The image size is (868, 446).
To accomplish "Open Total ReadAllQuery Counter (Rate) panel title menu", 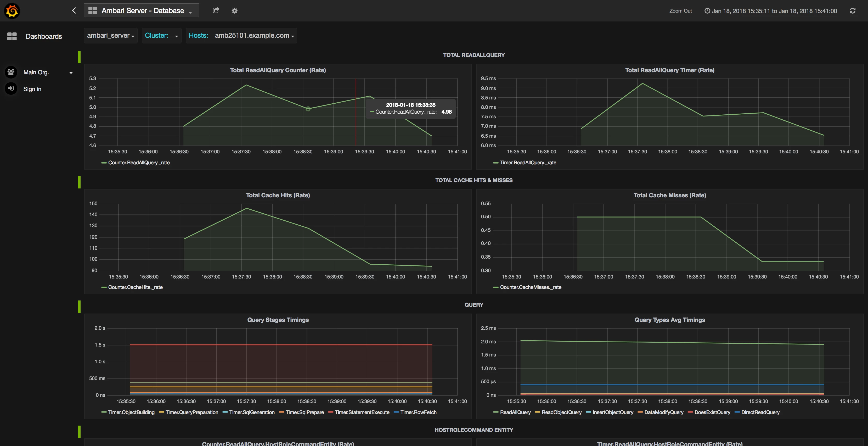I will [x=278, y=70].
